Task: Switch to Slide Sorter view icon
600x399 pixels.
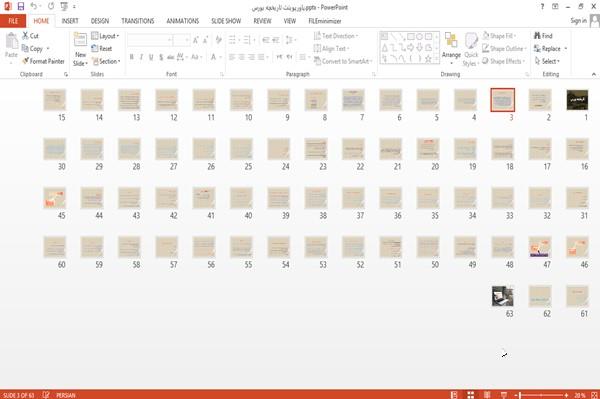Action: click(471, 395)
